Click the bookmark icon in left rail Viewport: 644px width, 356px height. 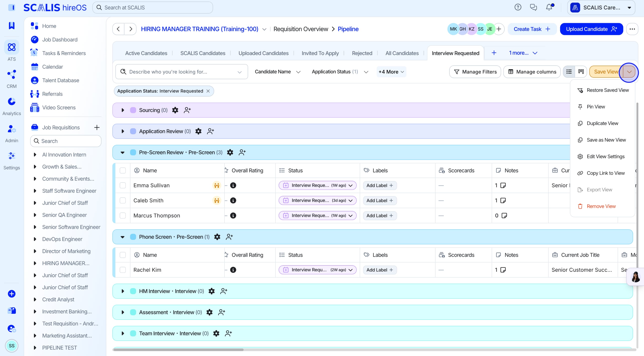point(12,25)
